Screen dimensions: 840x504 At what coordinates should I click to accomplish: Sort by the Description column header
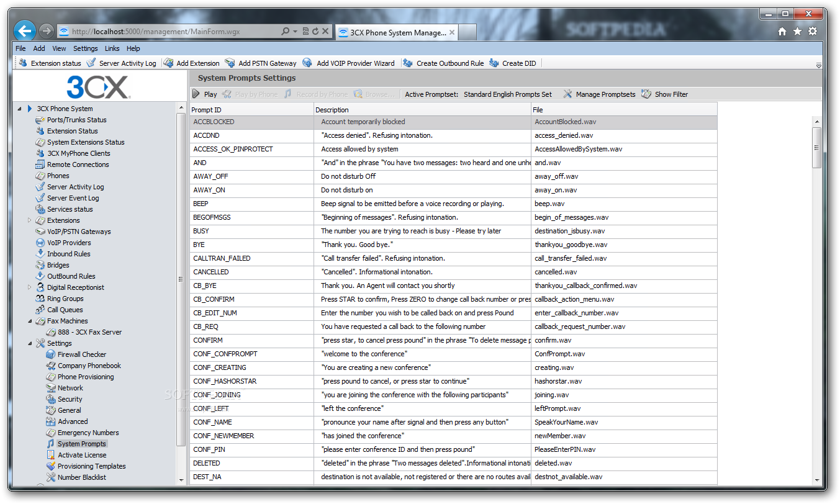[422, 109]
